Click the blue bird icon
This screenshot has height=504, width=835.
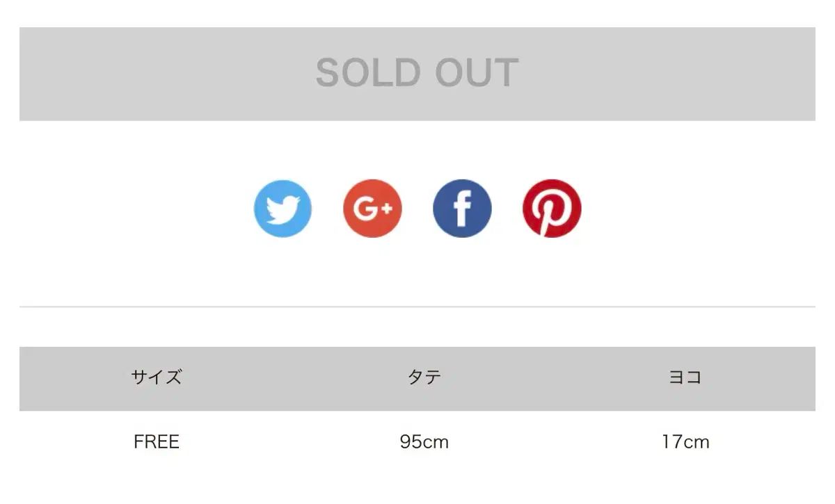[283, 209]
